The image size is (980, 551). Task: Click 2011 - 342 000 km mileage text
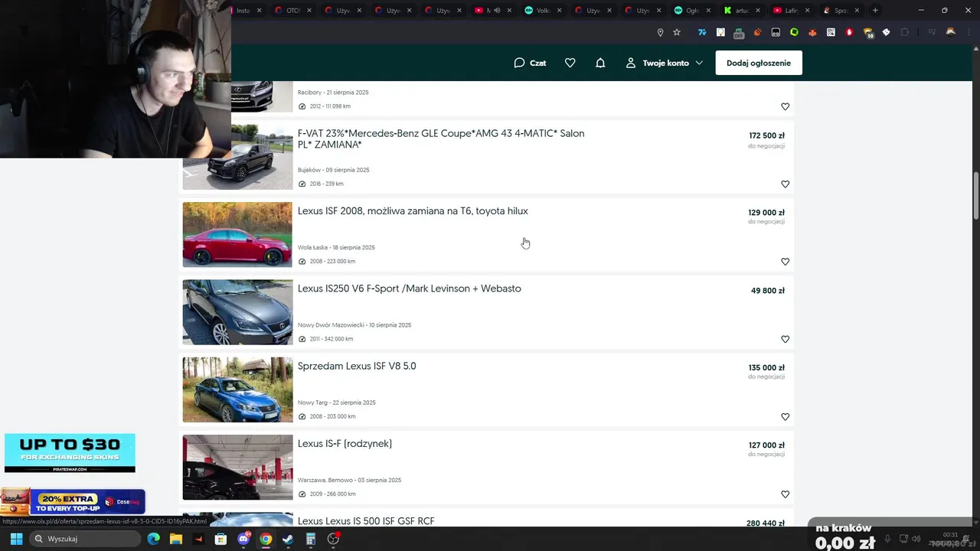[x=332, y=339]
